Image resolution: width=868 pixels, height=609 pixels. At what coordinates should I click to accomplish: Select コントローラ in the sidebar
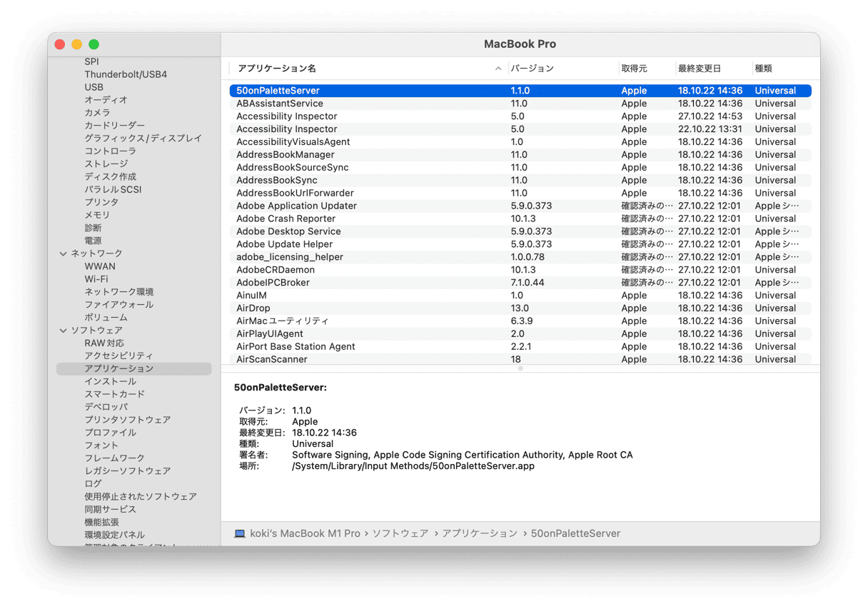[110, 151]
